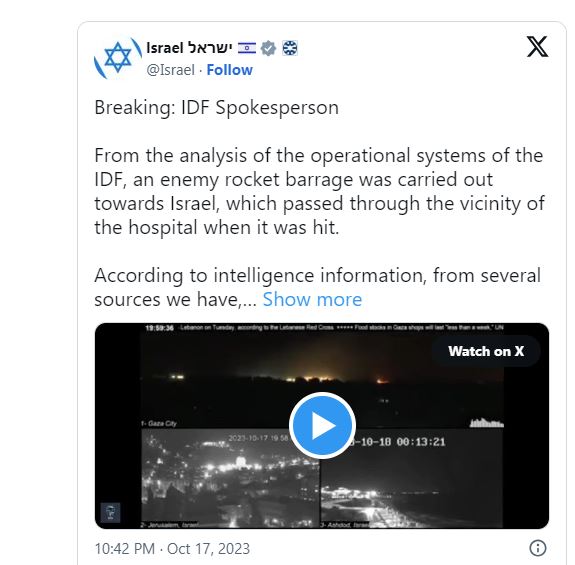
Task: Click the 19:59:36 news ticker at video top
Action: (x=324, y=327)
